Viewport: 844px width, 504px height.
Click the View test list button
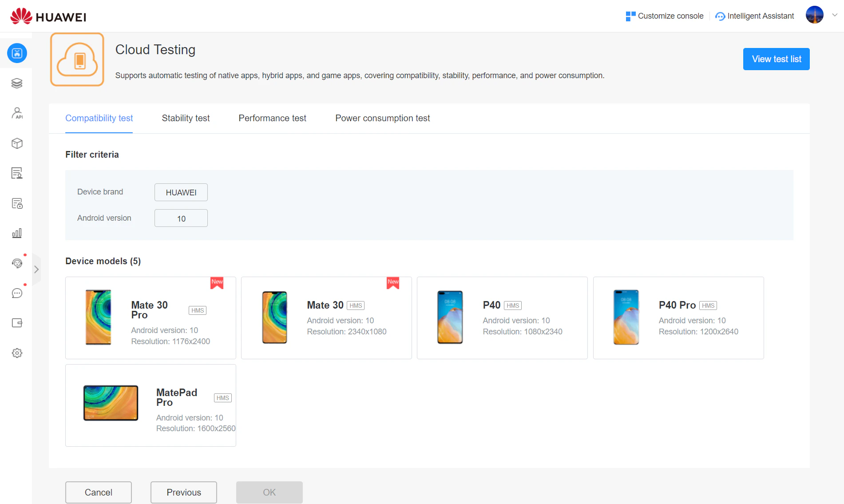coord(777,59)
